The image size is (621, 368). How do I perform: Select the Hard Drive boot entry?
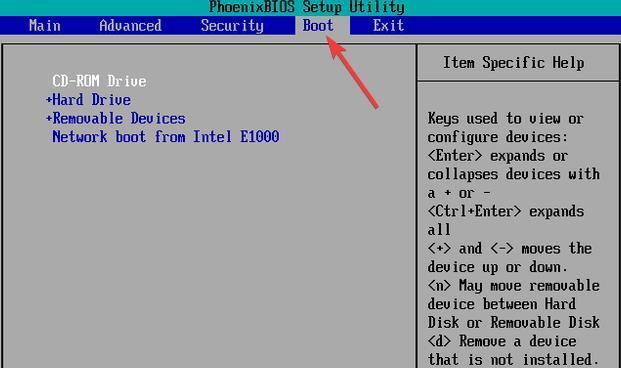click(91, 100)
